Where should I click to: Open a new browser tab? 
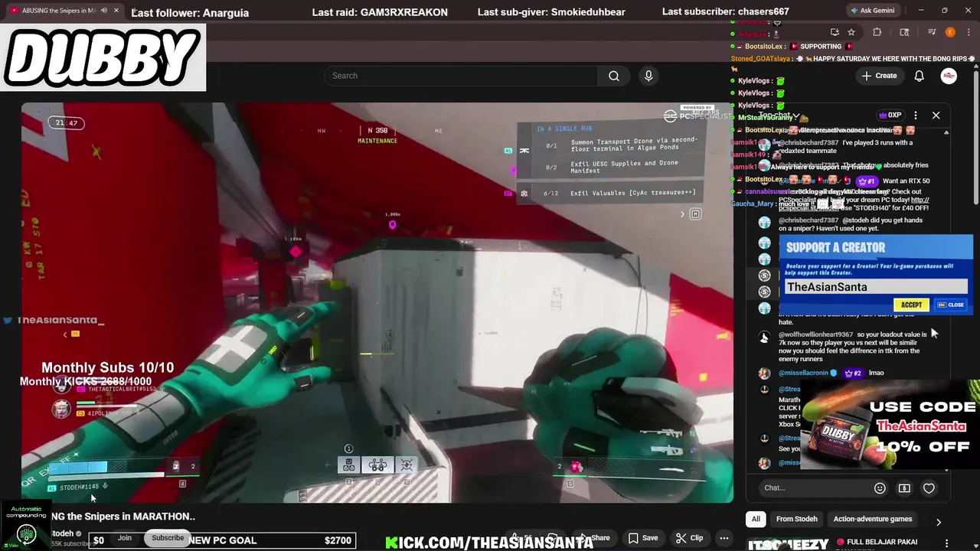[133, 11]
